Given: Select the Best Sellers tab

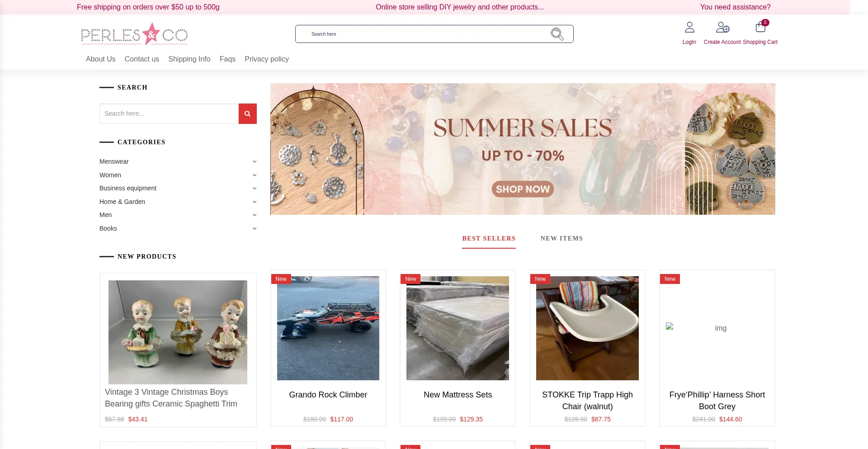Looking at the screenshot, I should 489,238.
